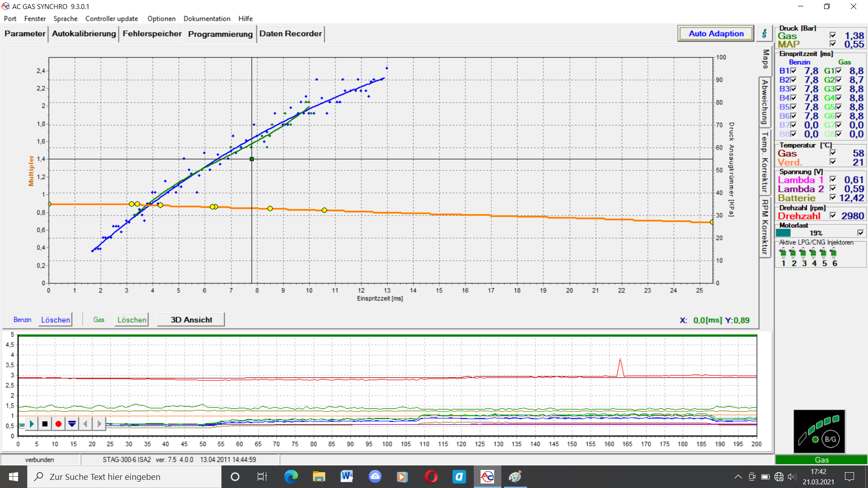The height and width of the screenshot is (488, 868).
Task: Toggle Gas pressure display checkbox
Action: point(833,35)
